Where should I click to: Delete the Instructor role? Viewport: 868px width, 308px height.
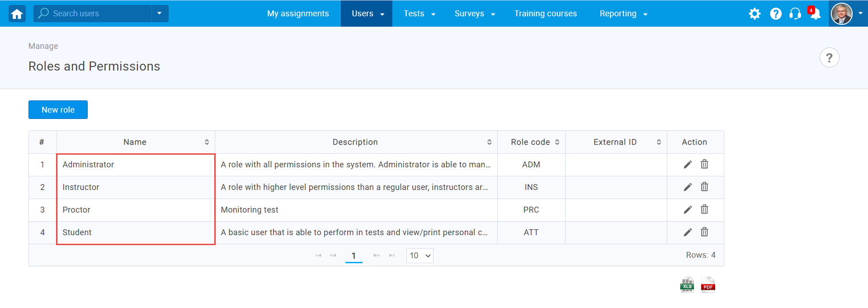[704, 187]
